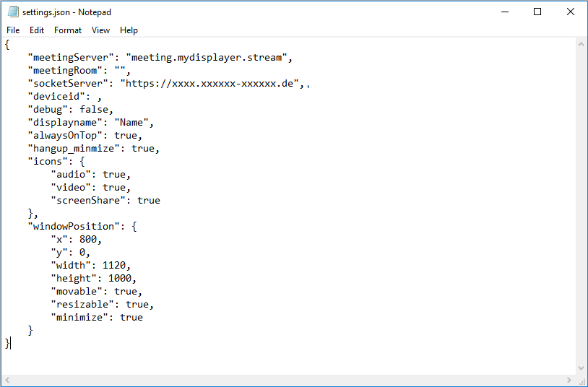
Task: Open the Format menu
Action: [x=67, y=30]
